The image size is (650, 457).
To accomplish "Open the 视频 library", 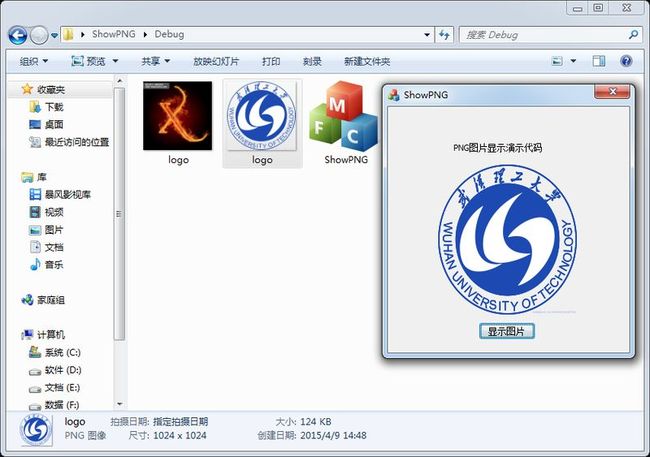I will pyautogui.click(x=54, y=212).
